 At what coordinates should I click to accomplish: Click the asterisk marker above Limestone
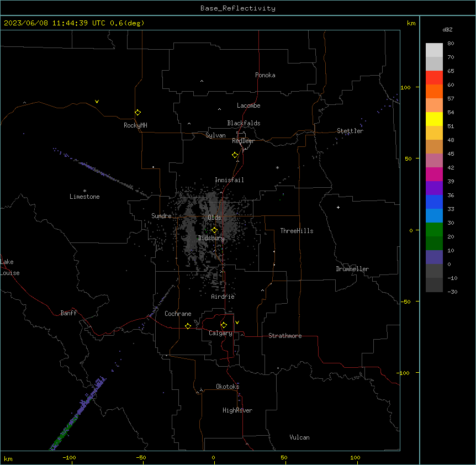(84, 191)
